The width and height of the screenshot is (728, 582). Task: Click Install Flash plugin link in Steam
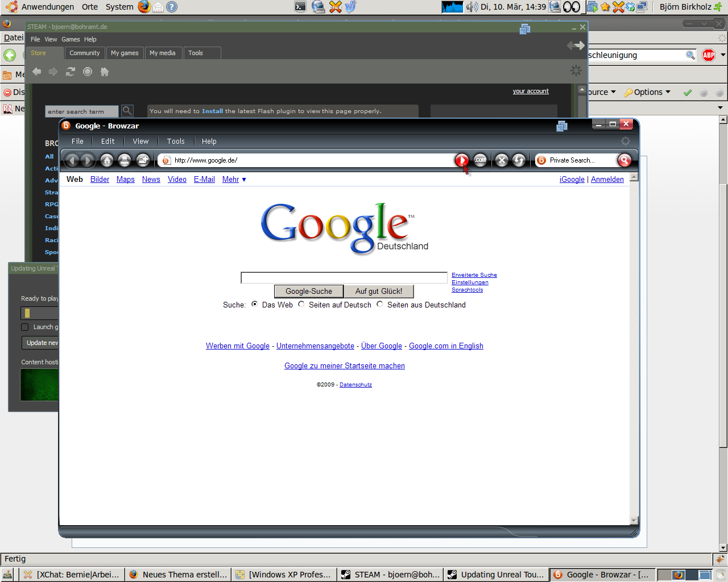click(212, 111)
